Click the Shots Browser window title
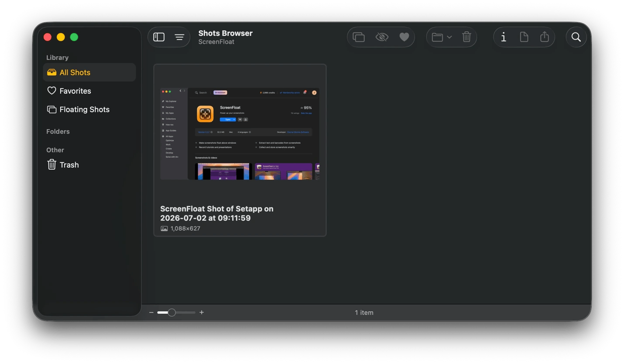 [x=225, y=33]
